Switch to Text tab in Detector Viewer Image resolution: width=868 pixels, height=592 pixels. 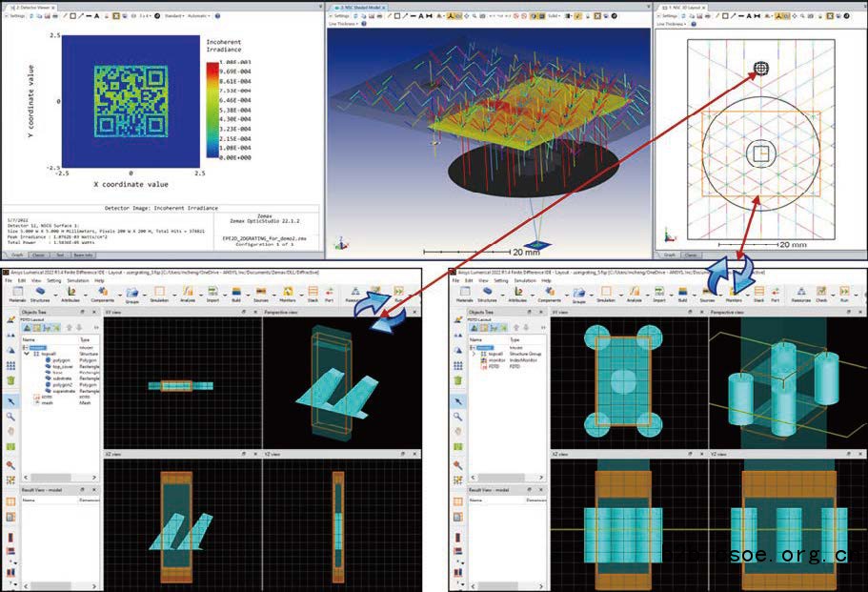click(x=59, y=255)
